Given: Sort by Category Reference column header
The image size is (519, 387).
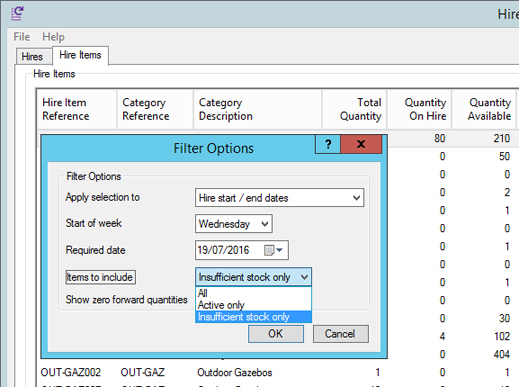Looking at the screenshot, I should click(155, 109).
